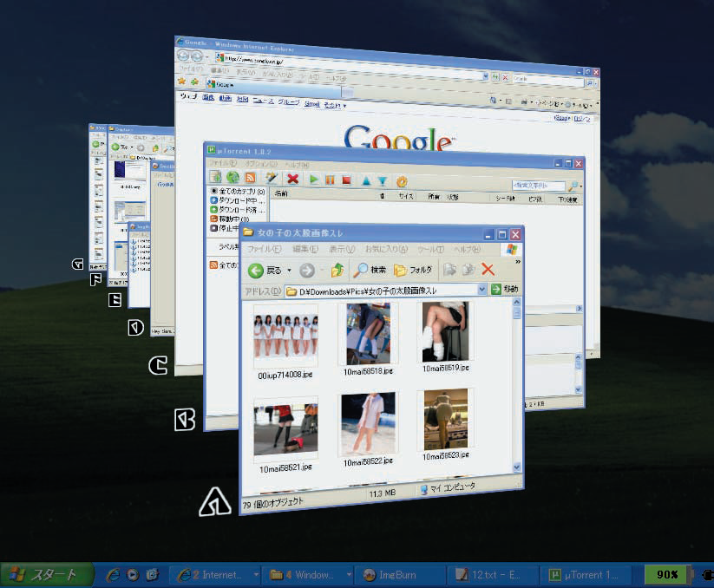Click the ニュース link on Google page

(264, 101)
